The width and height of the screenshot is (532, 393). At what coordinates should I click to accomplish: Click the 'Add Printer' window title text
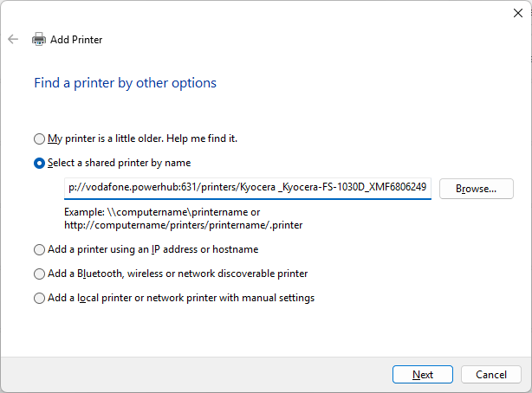76,39
